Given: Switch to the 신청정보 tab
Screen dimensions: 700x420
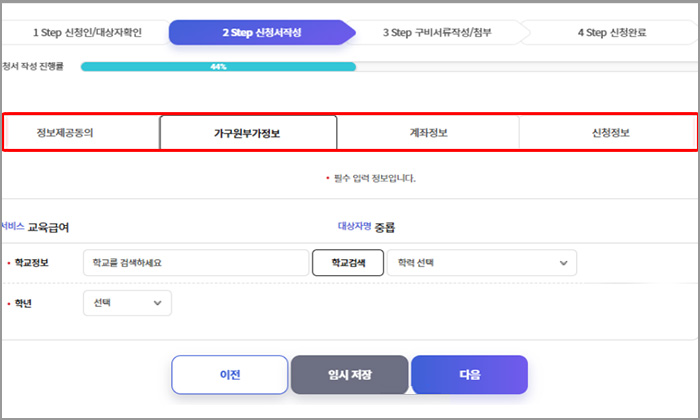Looking at the screenshot, I should tap(610, 133).
